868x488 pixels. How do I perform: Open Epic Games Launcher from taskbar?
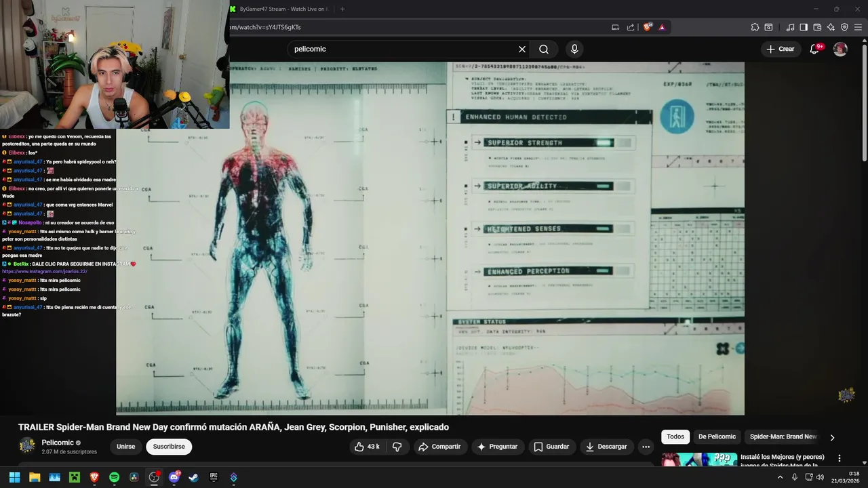point(214,477)
